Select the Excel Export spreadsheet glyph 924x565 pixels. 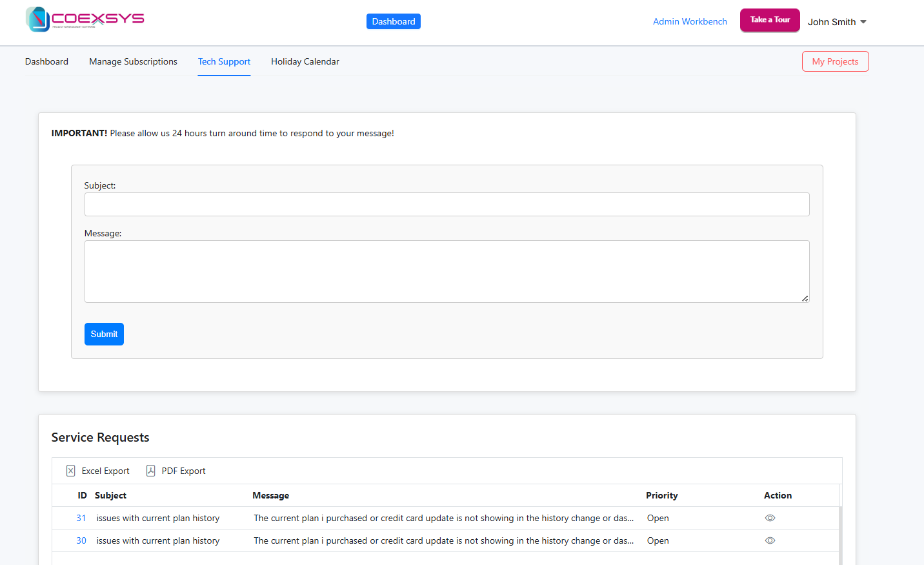pyautogui.click(x=70, y=471)
